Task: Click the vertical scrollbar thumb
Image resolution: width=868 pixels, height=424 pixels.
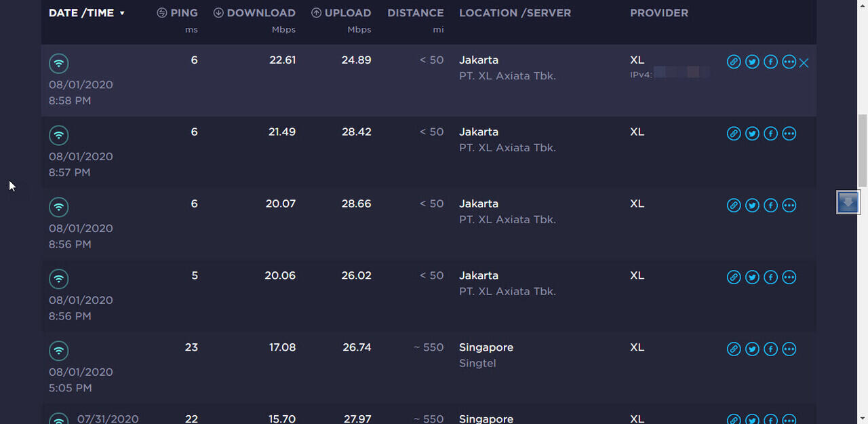Action: point(862,149)
